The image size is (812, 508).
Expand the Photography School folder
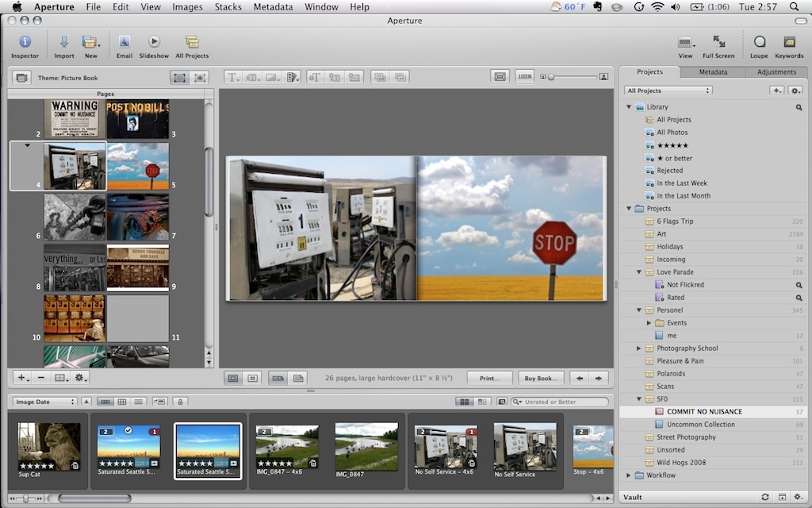639,348
